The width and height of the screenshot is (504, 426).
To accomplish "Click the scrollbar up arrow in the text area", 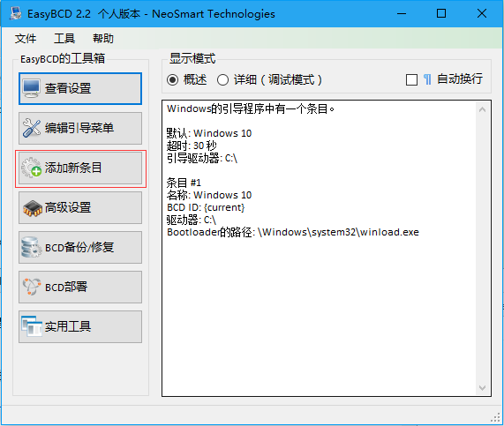I will 482,110.
